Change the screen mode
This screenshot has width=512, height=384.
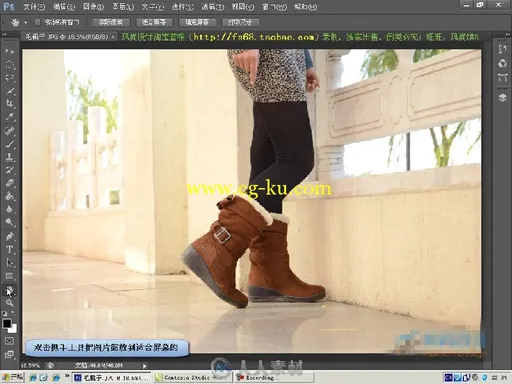coord(9,354)
